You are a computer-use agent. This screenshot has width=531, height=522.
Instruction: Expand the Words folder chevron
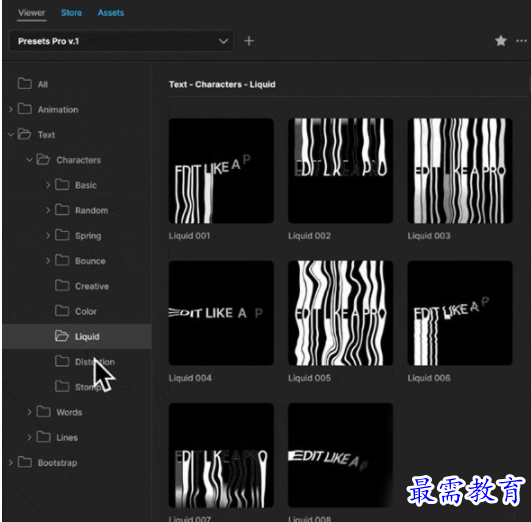coord(29,412)
